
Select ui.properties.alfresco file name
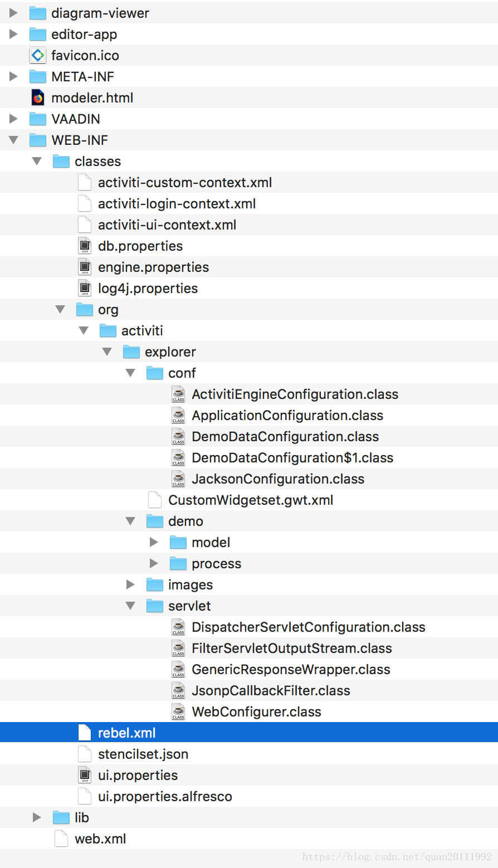click(165, 797)
